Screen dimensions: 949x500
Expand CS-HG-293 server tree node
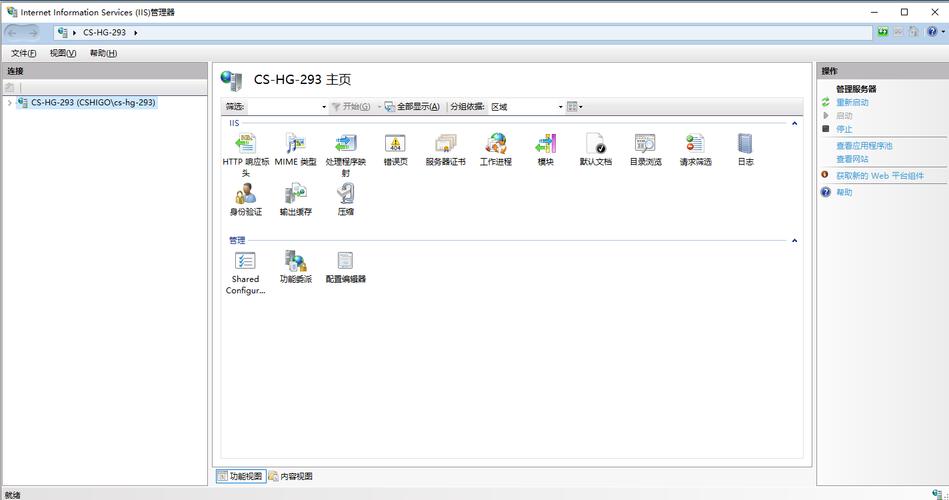click(x=9, y=103)
